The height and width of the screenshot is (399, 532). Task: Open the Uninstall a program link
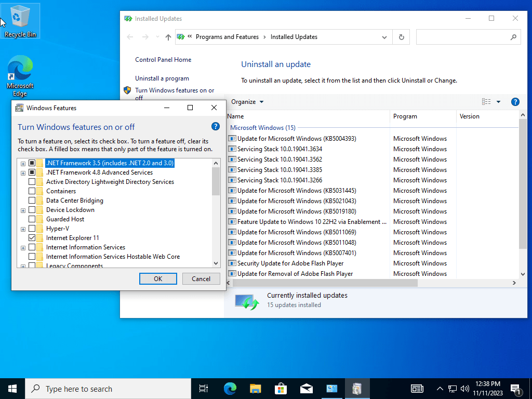[x=162, y=78]
